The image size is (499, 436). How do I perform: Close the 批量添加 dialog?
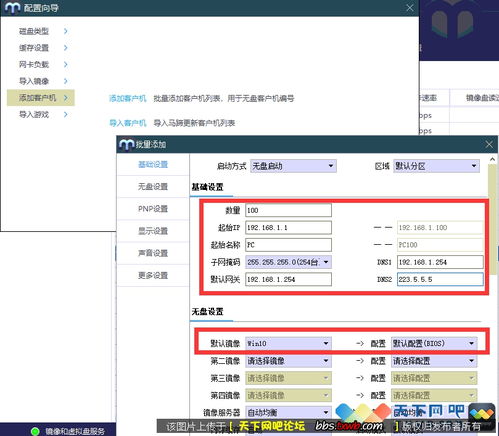coord(489,144)
